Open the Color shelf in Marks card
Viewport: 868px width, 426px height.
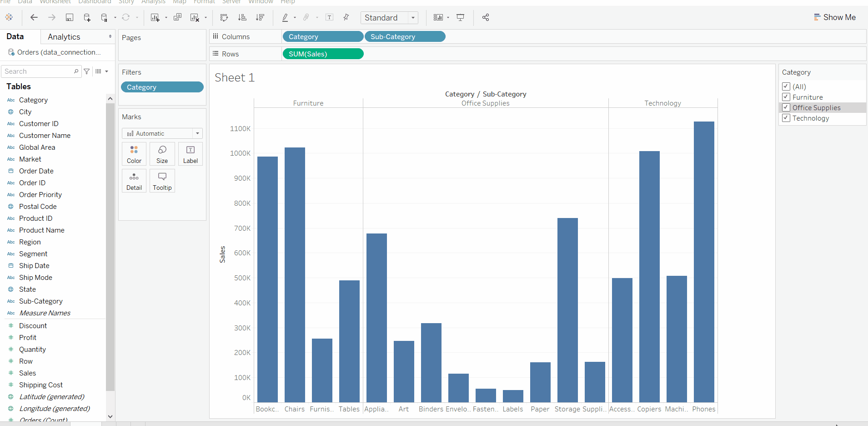(x=134, y=154)
